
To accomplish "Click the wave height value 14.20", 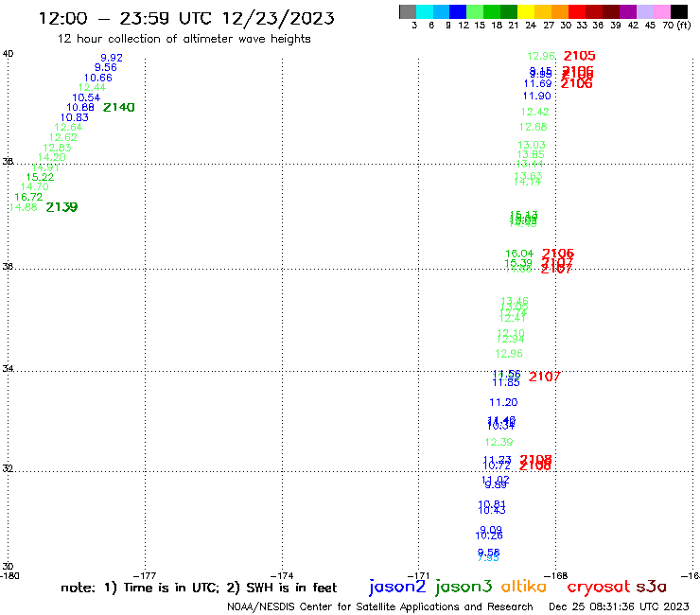I will click(x=52, y=157).
